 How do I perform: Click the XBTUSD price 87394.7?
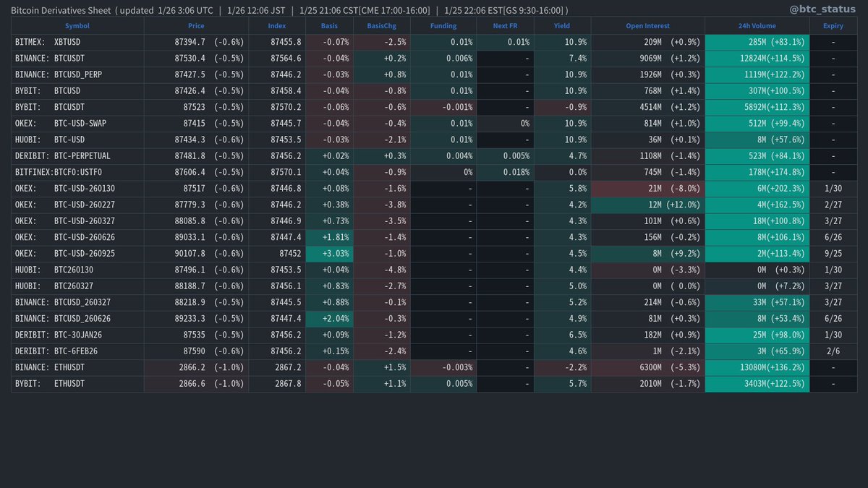(x=192, y=43)
